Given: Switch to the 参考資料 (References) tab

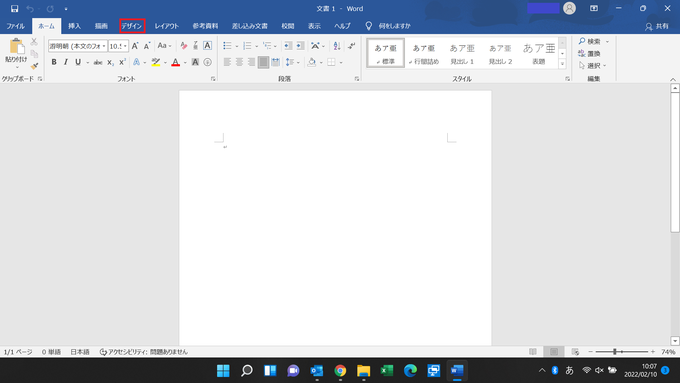Looking at the screenshot, I should pyautogui.click(x=206, y=26).
